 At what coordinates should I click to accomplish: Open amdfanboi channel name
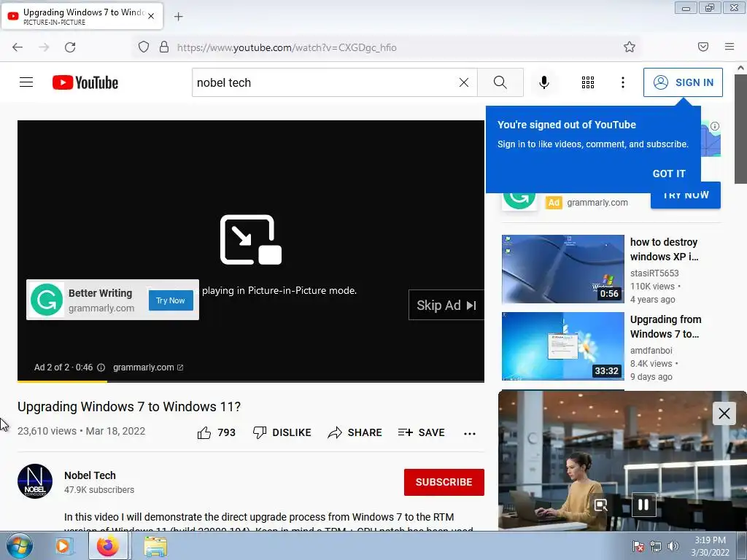coord(651,351)
